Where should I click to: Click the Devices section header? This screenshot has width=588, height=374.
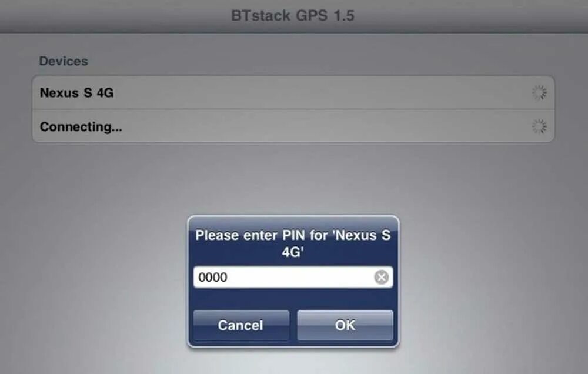(64, 61)
